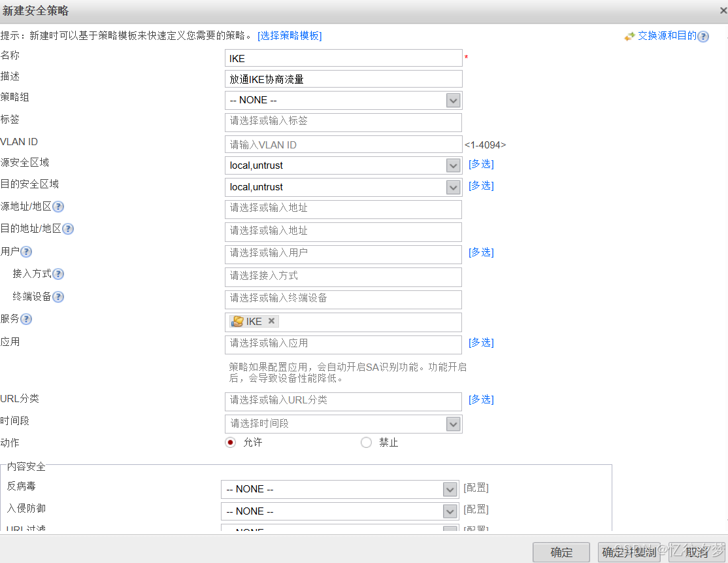Click 多选 link for 应用

click(481, 343)
